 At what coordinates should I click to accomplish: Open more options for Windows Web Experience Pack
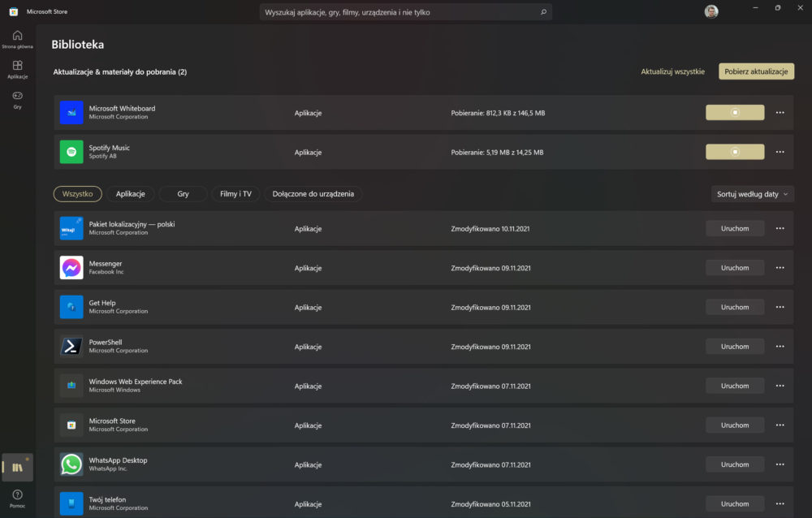(780, 386)
